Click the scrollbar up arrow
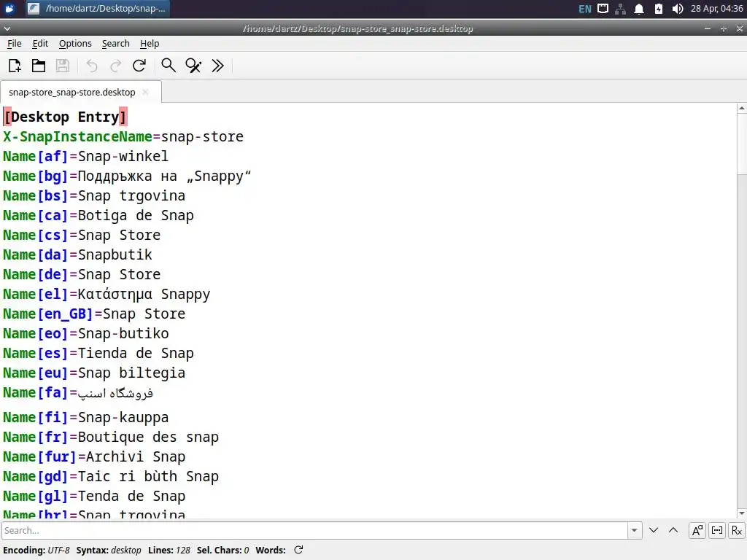747x560 pixels. [x=741, y=108]
